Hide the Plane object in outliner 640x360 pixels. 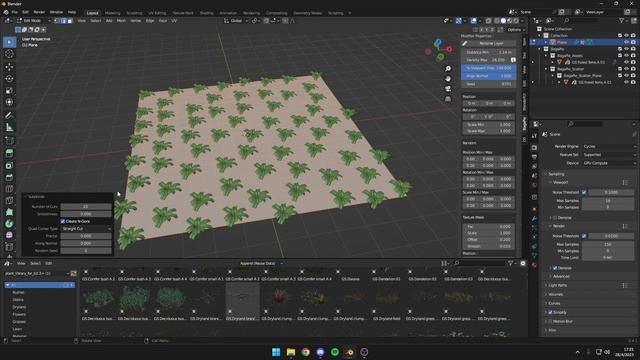point(627,42)
